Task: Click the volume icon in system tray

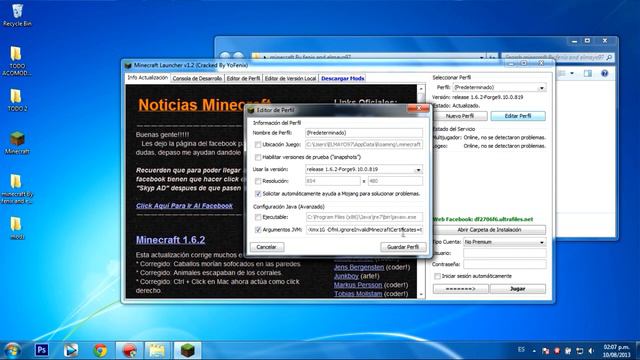Action: pyautogui.click(x=591, y=351)
